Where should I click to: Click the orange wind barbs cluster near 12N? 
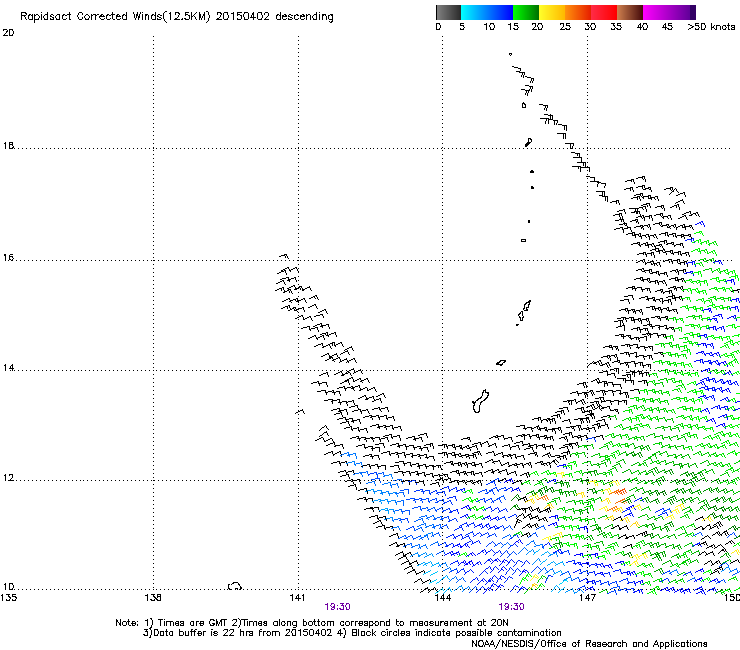pos(616,500)
